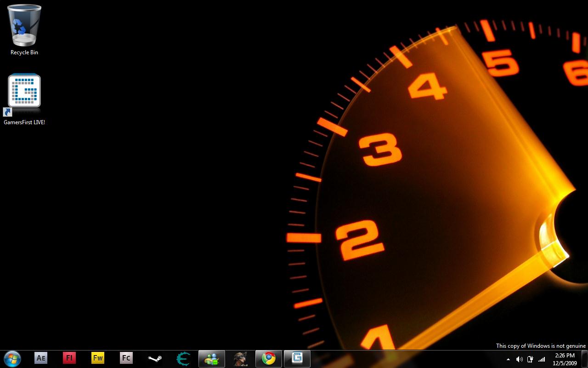Open Steam from the taskbar

point(155,358)
